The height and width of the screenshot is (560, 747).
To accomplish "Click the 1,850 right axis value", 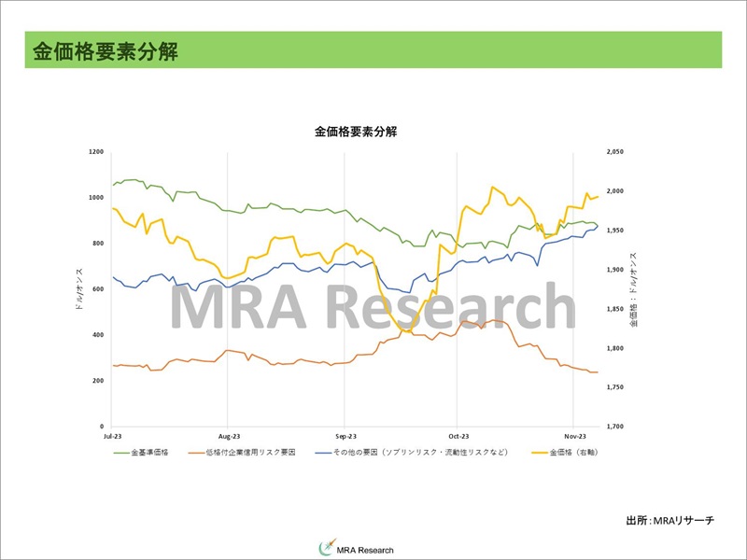I will 615,309.
